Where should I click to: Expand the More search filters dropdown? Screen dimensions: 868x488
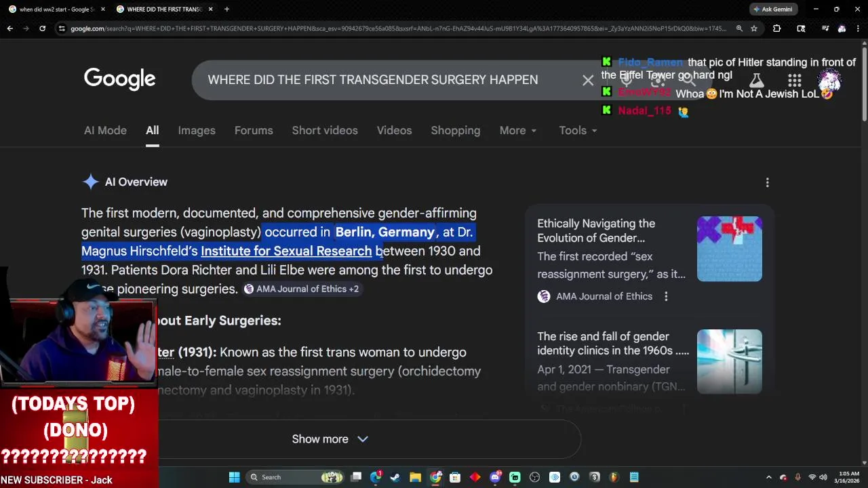[518, 130]
